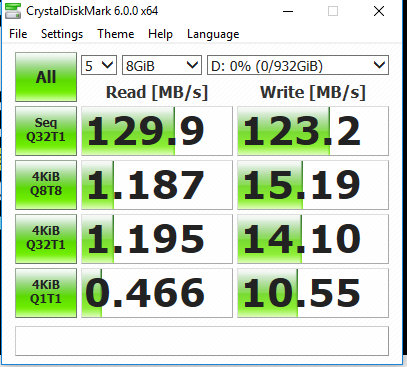Run the Seq Q32T1 test

tap(46, 131)
